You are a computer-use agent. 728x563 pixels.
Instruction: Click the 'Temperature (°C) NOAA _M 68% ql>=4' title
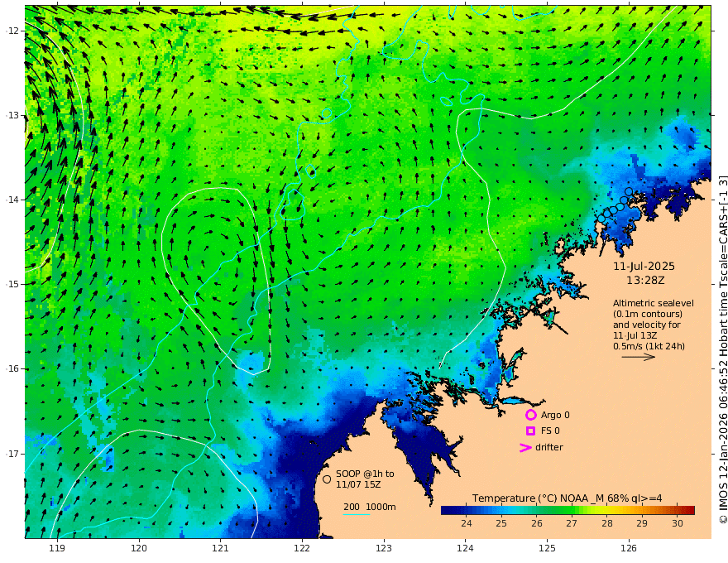coord(567,498)
